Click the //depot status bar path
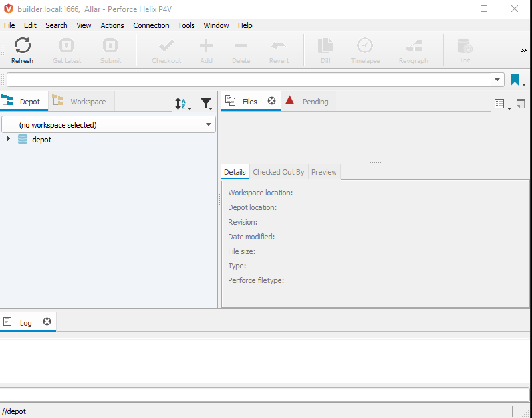The image size is (532, 418). click(x=14, y=411)
